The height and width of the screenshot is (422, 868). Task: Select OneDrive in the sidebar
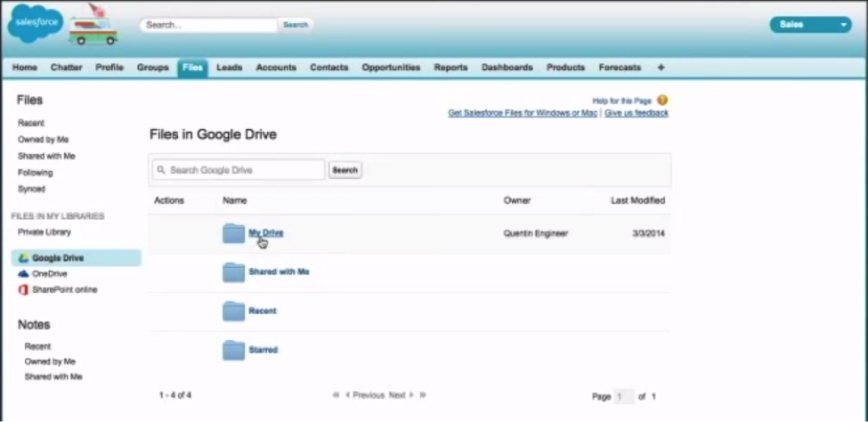[x=50, y=273]
